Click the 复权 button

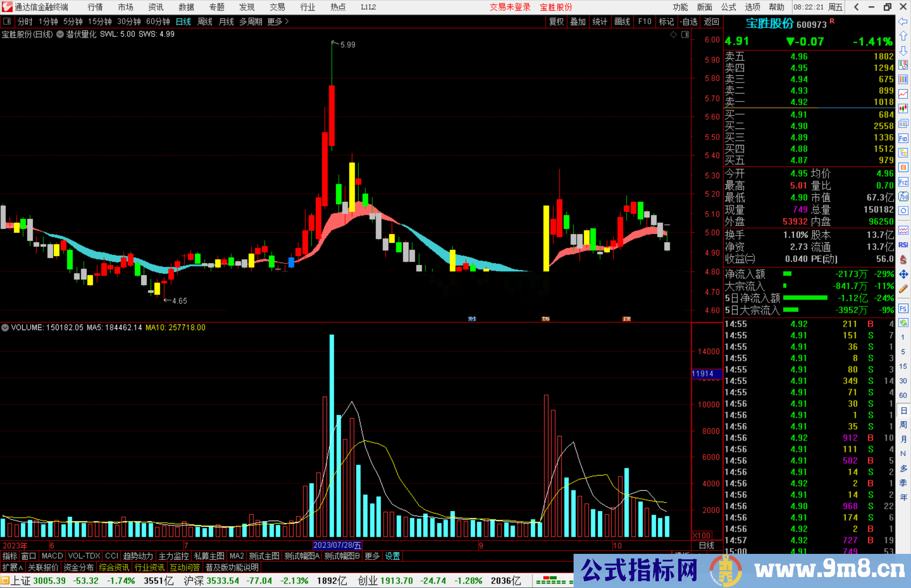coord(556,21)
